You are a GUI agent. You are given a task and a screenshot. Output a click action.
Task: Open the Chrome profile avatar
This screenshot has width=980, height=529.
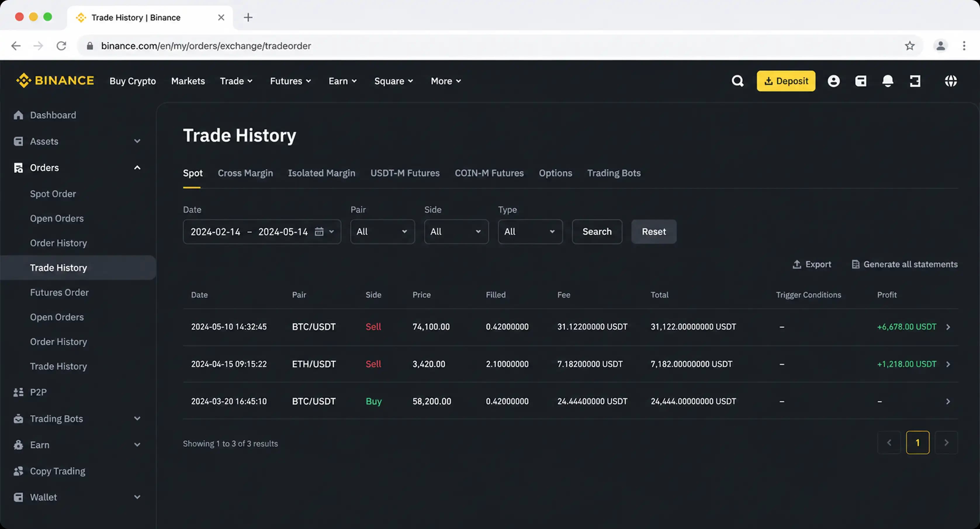pos(941,46)
